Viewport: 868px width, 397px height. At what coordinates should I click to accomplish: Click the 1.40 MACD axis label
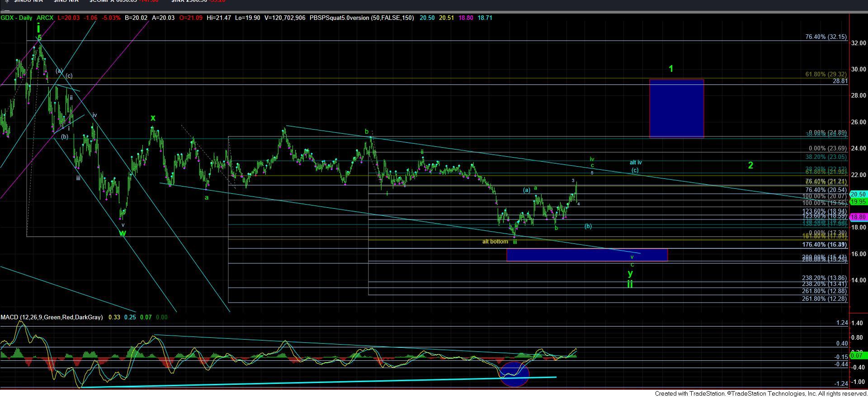(856, 323)
